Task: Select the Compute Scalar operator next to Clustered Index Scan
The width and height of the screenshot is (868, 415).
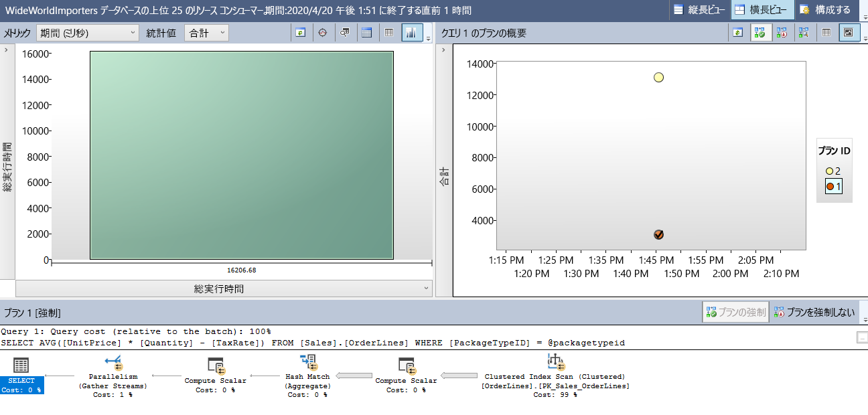Action: [x=406, y=376]
